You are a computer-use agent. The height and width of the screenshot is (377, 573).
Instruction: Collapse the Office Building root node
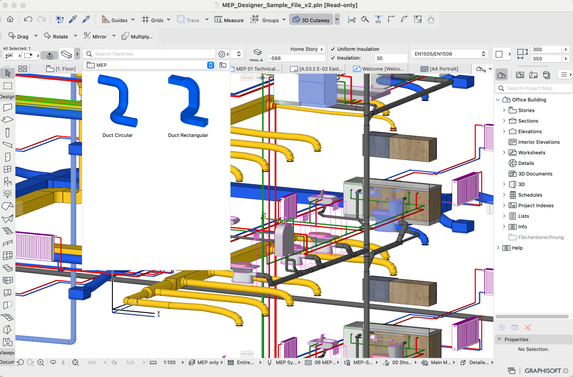[x=498, y=100]
